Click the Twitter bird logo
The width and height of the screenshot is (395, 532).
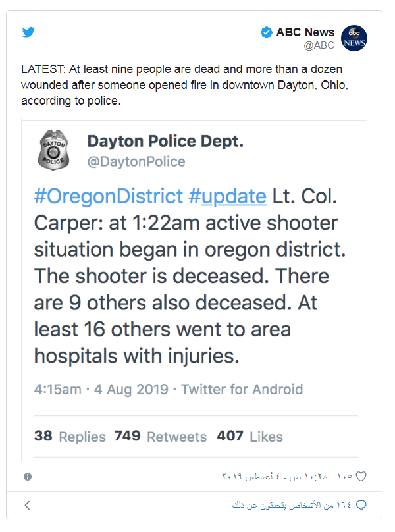tap(28, 32)
